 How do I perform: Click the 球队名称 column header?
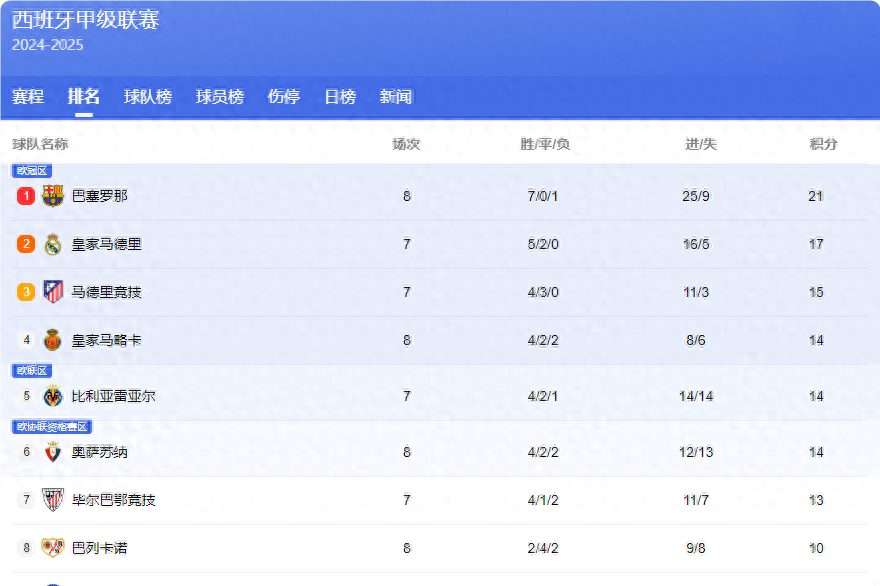point(40,144)
